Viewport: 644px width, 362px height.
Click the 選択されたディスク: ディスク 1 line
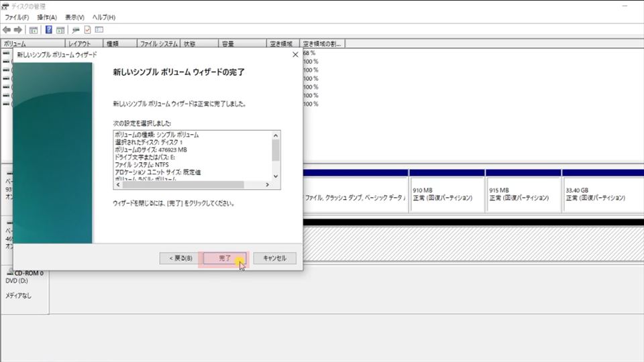(148, 142)
